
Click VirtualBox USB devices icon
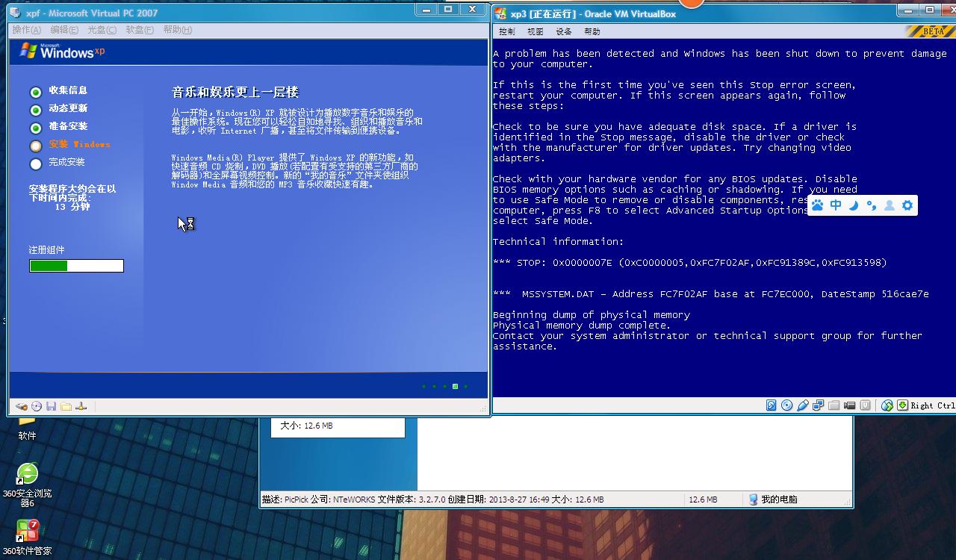(x=803, y=405)
